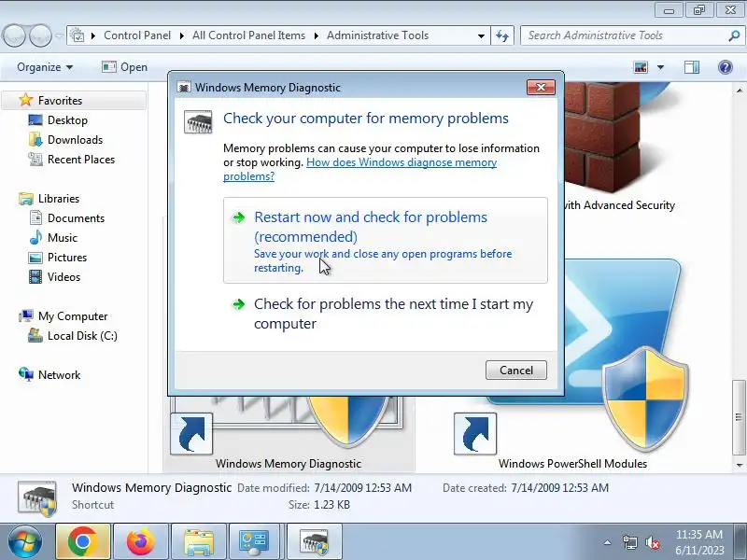Expand the address bar history dropdown
This screenshot has width=747, height=560.
click(x=481, y=35)
